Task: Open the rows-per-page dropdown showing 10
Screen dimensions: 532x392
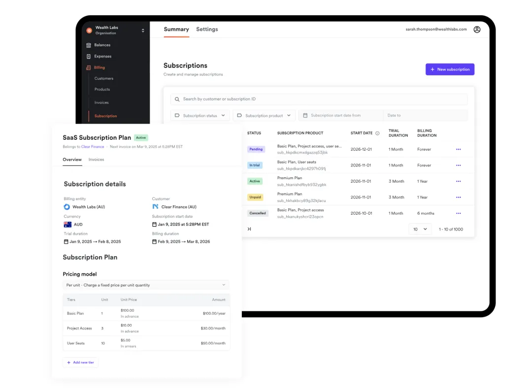Action: point(420,229)
